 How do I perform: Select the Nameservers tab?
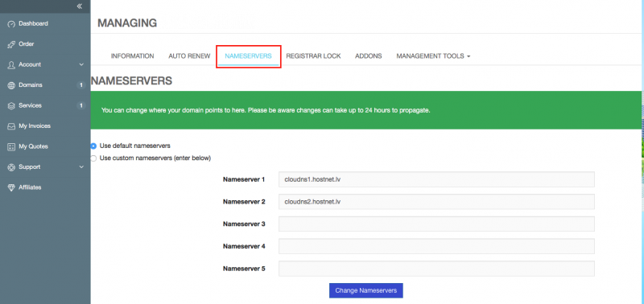[248, 56]
